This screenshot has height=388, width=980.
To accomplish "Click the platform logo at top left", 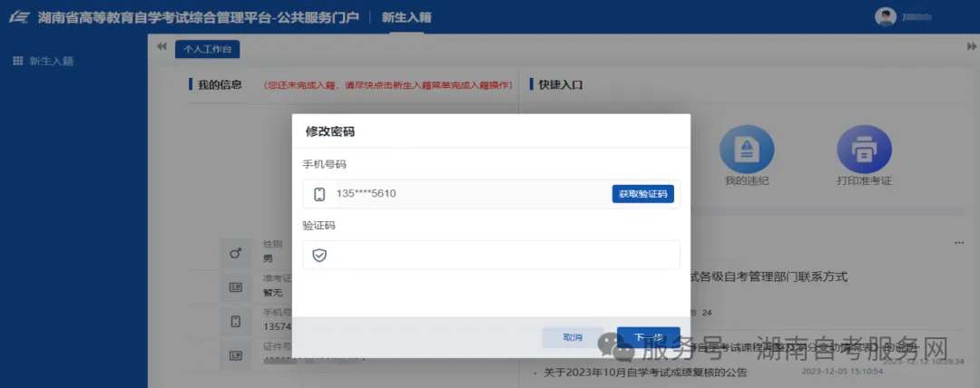I will click(x=18, y=17).
